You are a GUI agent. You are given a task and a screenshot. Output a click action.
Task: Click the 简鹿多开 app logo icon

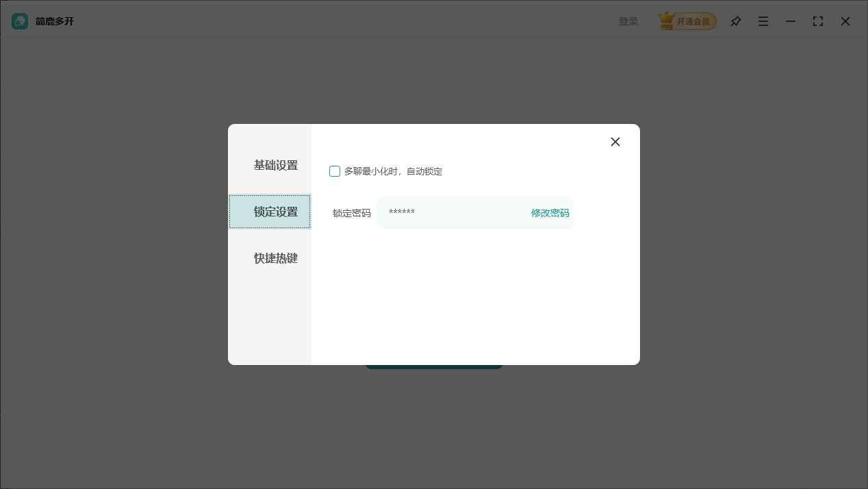[x=18, y=21]
